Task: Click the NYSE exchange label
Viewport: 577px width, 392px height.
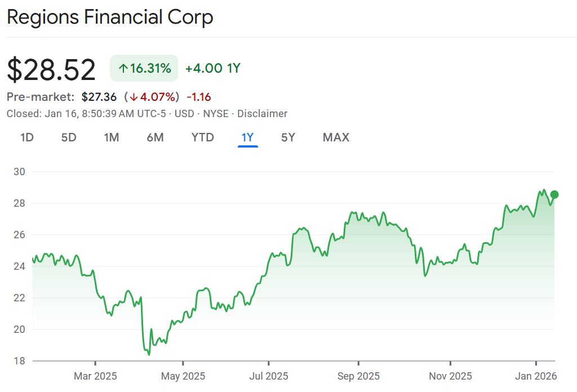Action: (x=216, y=114)
